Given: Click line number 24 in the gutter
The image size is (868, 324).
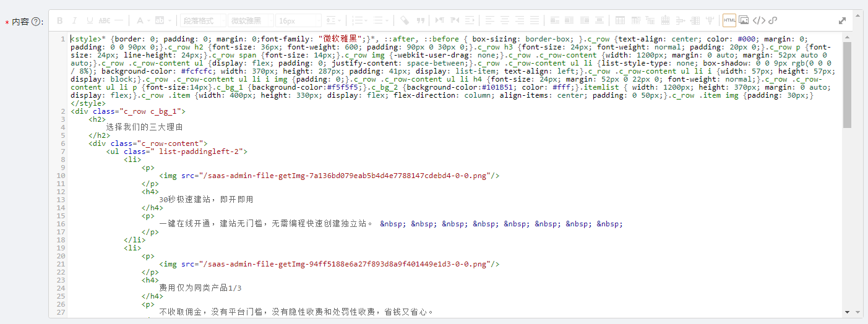Looking at the screenshot, I should coord(61,288).
